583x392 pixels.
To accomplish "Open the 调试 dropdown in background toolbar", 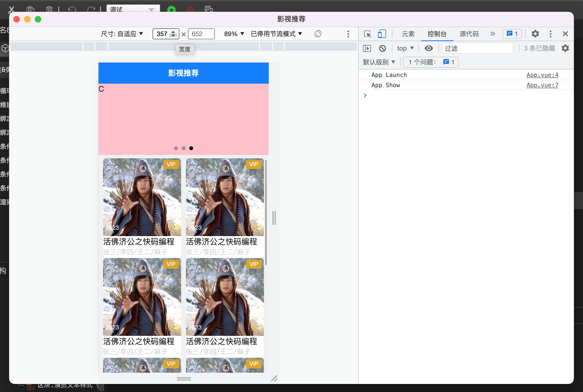I will coord(133,9).
